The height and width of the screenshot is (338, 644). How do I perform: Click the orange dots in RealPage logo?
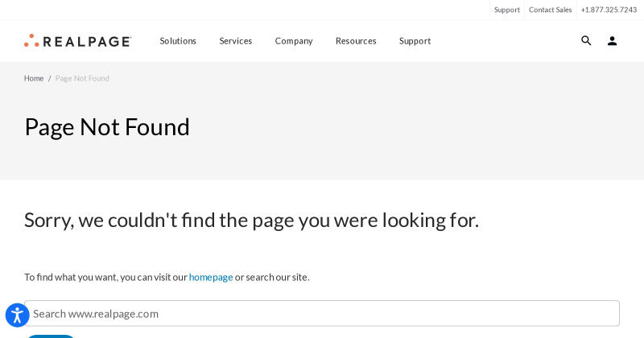31,40
